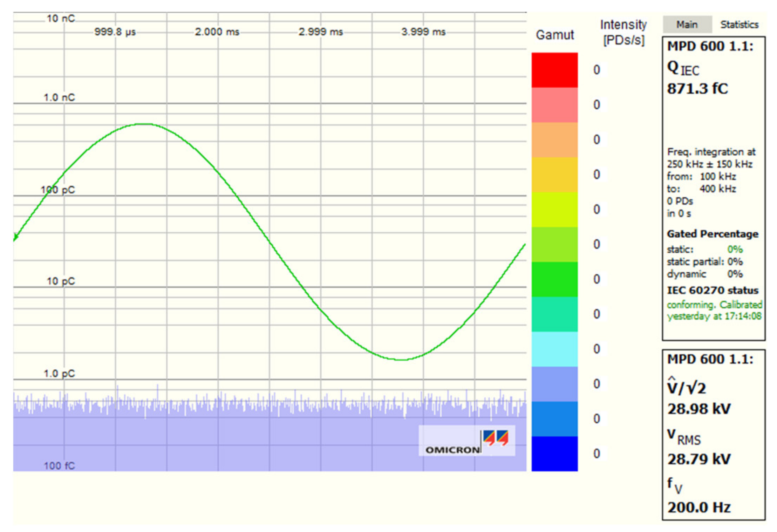Click the 28.98 kV peak voltage reading
Image resolution: width=777 pixels, height=532 pixels.
tap(699, 409)
